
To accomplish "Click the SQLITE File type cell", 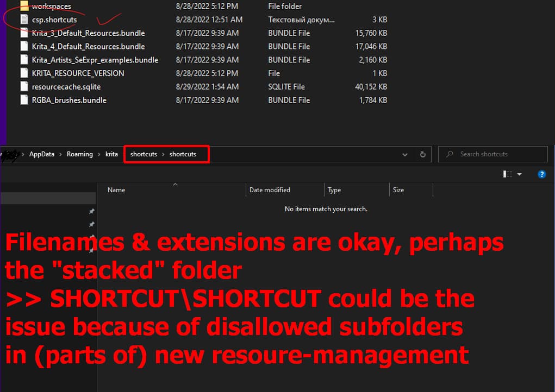I will click(286, 87).
